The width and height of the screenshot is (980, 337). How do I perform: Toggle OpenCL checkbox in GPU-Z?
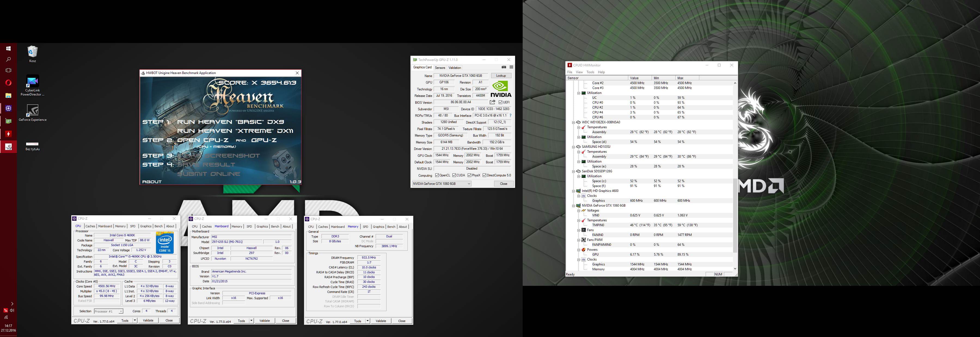pos(437,175)
